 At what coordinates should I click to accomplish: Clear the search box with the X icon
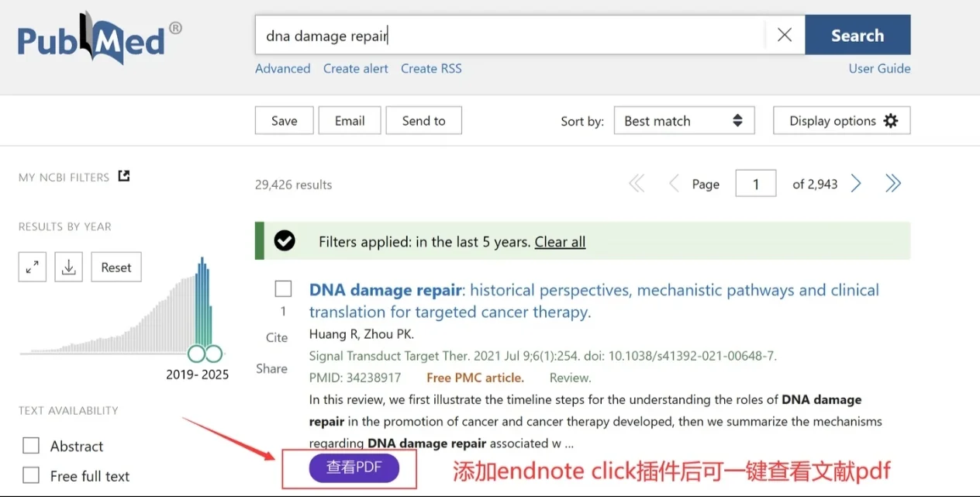pyautogui.click(x=783, y=34)
